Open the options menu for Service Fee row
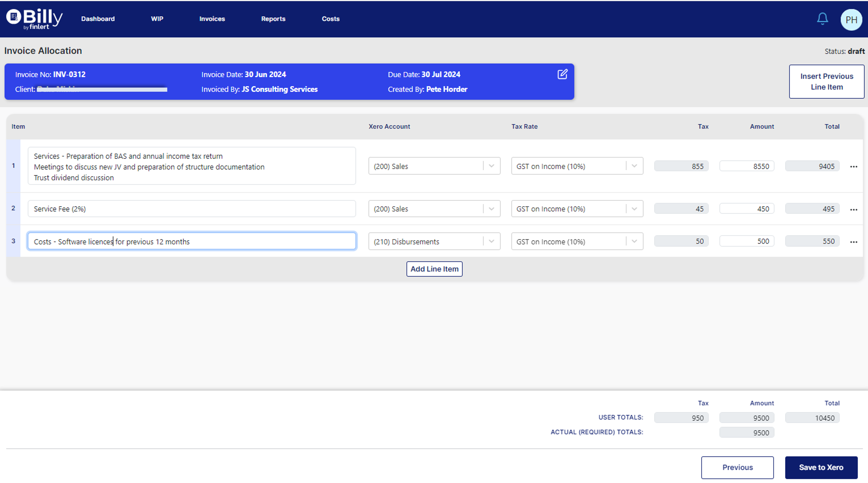The height and width of the screenshot is (483, 868). tap(854, 209)
